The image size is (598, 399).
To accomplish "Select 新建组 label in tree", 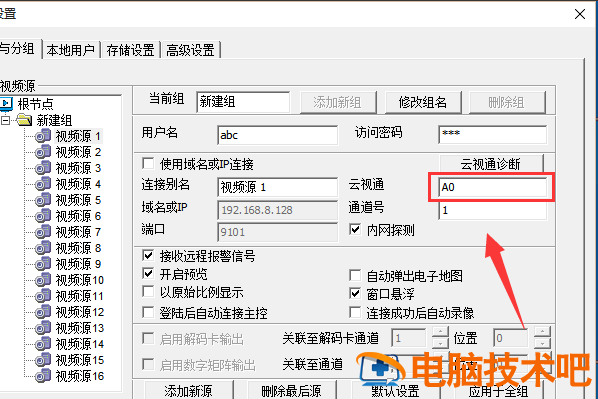I will click(x=54, y=121).
